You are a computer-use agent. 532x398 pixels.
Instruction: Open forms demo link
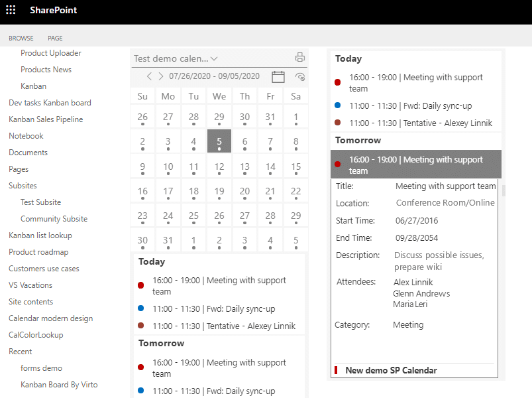(41, 368)
